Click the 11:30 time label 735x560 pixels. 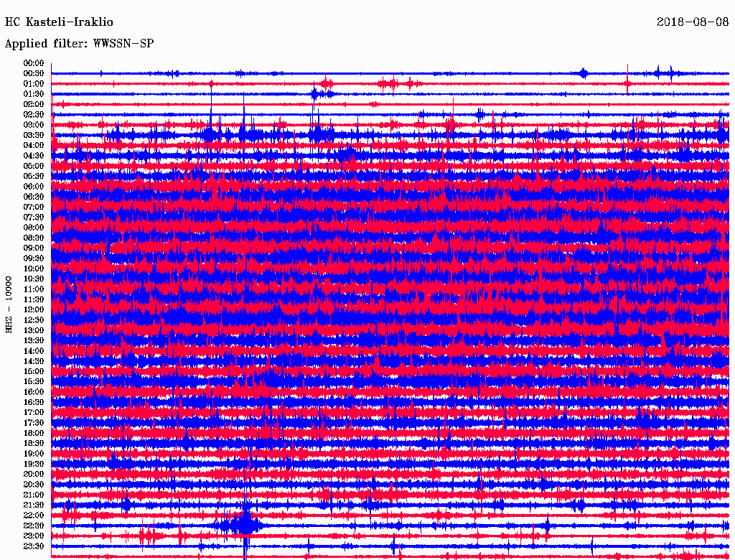coord(34,299)
